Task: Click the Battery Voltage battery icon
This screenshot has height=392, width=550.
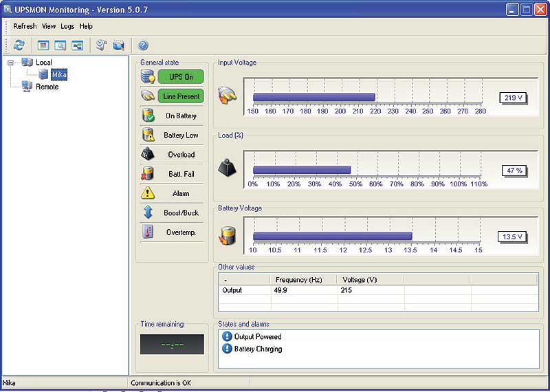Action: click(228, 236)
